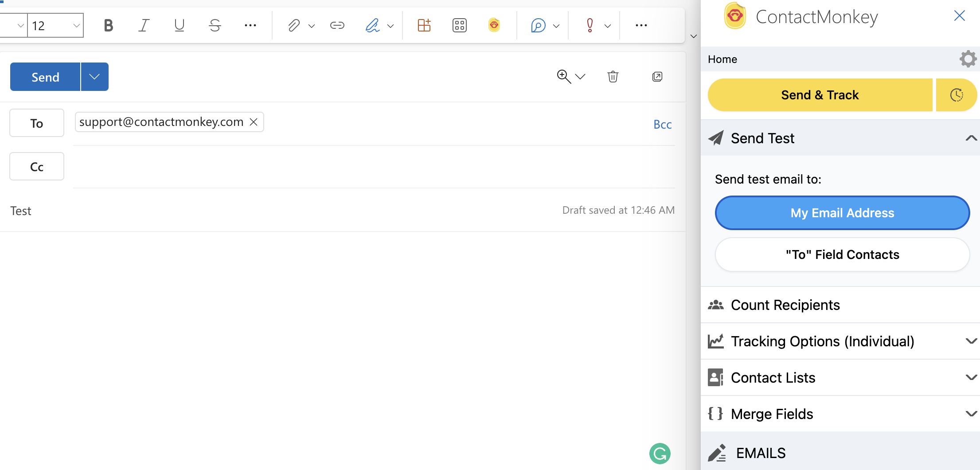Open attach file dropdown arrow

tap(312, 26)
